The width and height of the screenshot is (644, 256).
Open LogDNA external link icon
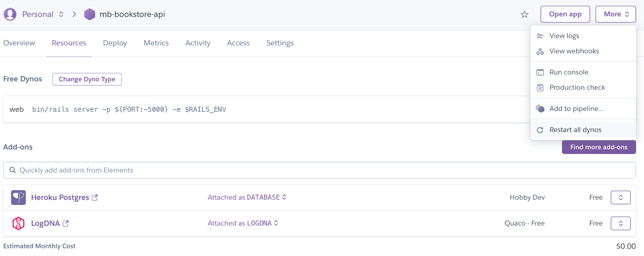click(66, 223)
